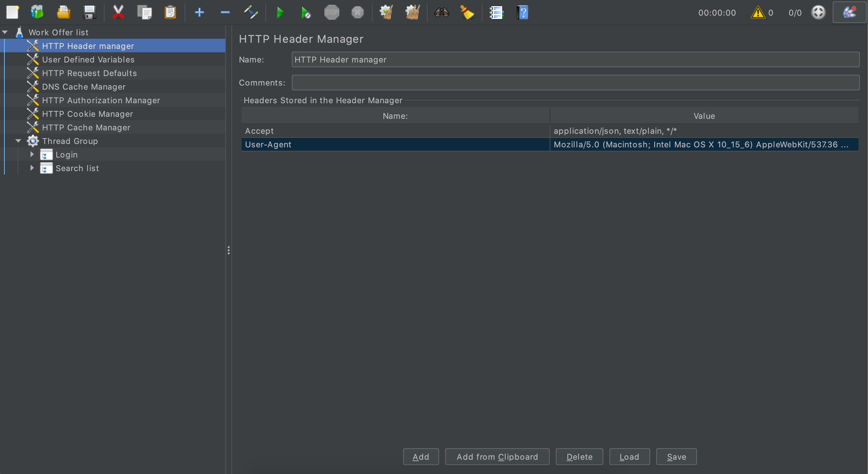This screenshot has width=868, height=474.
Task: Click the Add header button
Action: (x=421, y=456)
